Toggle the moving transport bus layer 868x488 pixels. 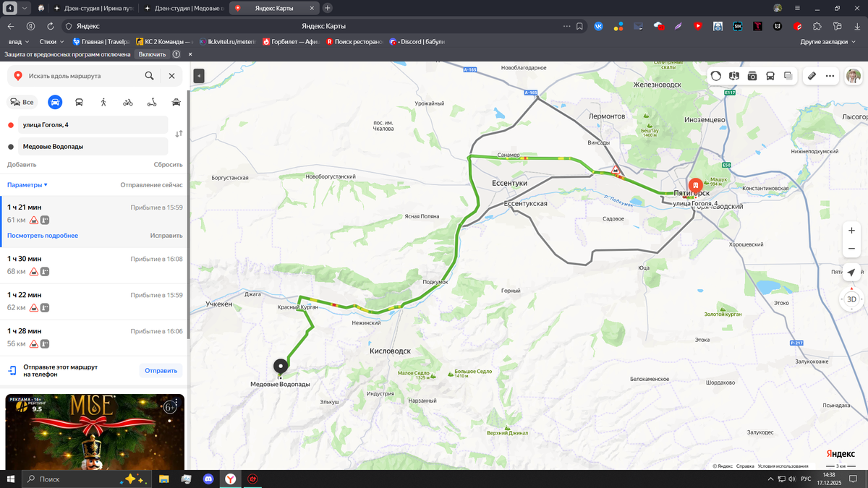(x=770, y=75)
